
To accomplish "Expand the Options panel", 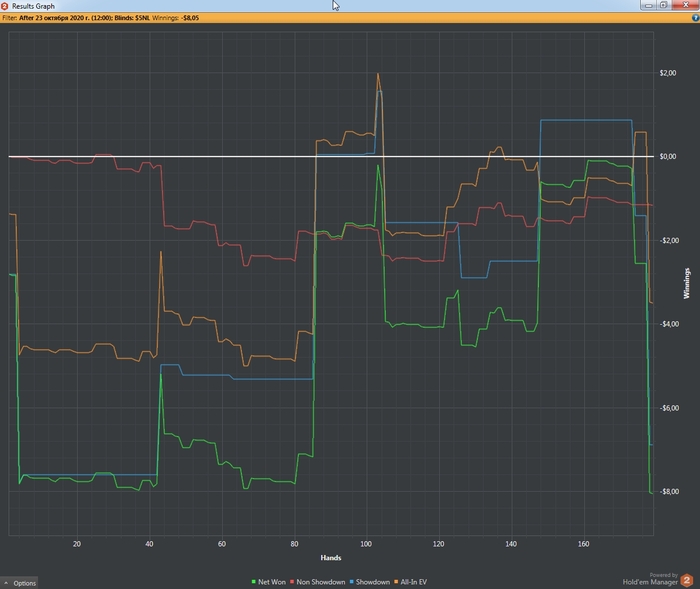I will tap(20, 583).
